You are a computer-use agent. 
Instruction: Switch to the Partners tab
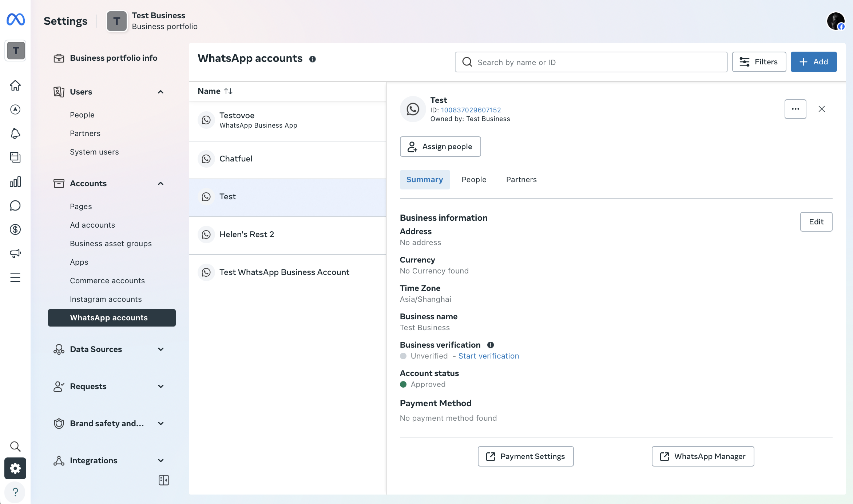521,180
